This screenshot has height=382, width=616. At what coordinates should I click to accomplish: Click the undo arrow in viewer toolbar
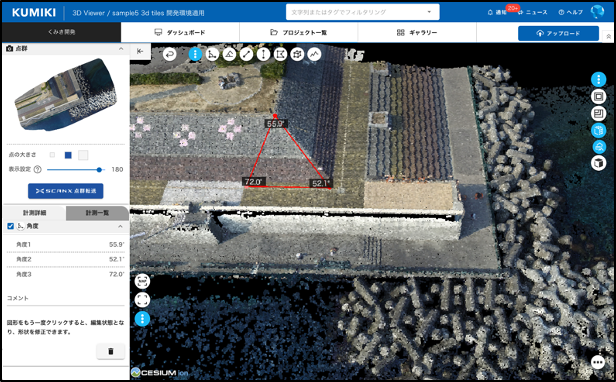click(170, 54)
